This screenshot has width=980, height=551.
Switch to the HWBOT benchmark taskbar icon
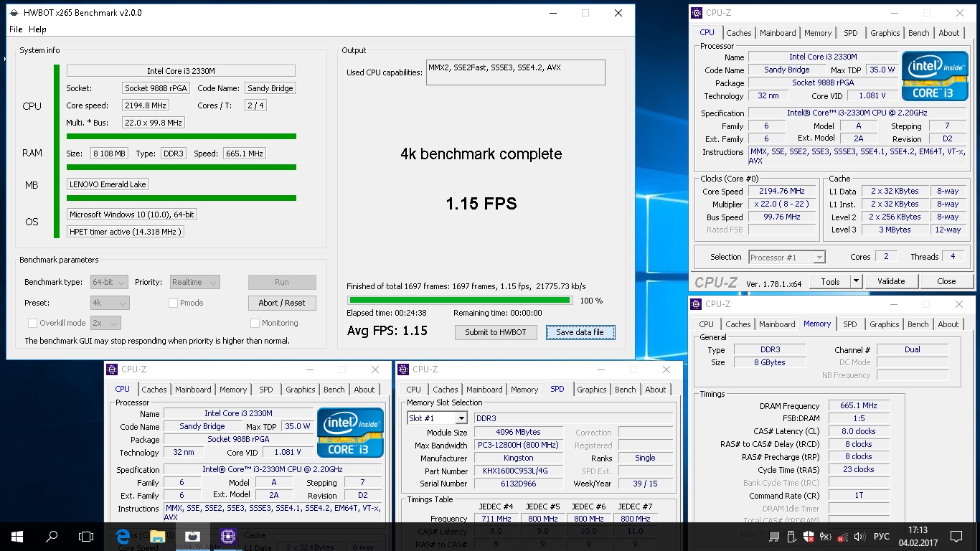coord(192,536)
